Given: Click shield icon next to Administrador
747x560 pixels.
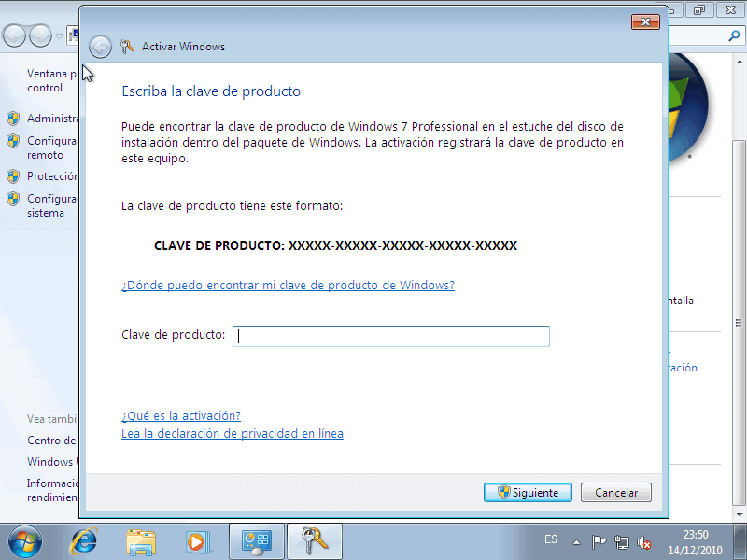Looking at the screenshot, I should pyautogui.click(x=13, y=119).
